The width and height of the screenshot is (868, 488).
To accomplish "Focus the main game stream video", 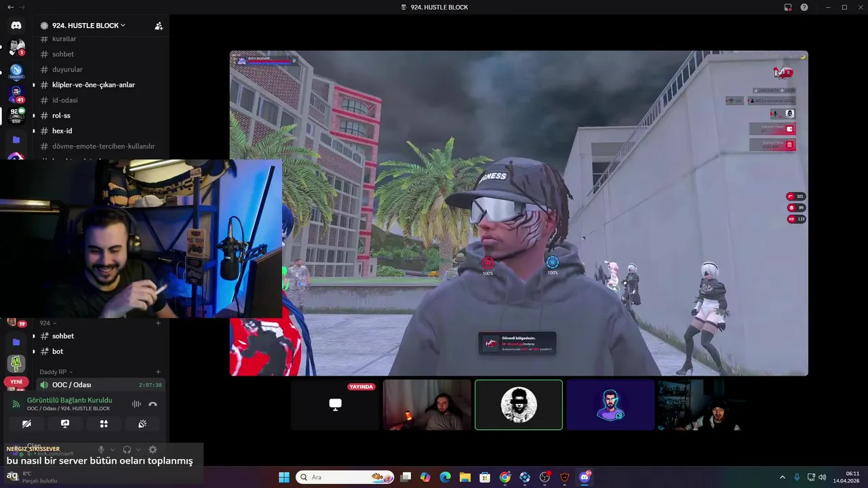I will click(x=519, y=213).
